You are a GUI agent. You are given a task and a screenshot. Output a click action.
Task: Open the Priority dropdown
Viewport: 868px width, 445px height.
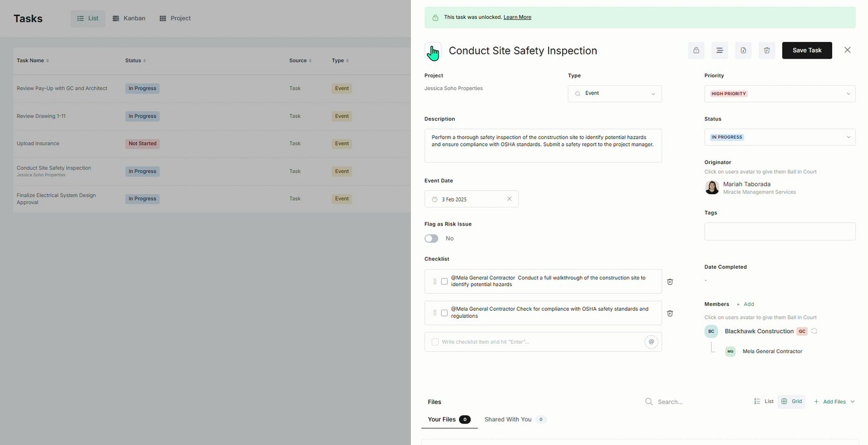(780, 94)
